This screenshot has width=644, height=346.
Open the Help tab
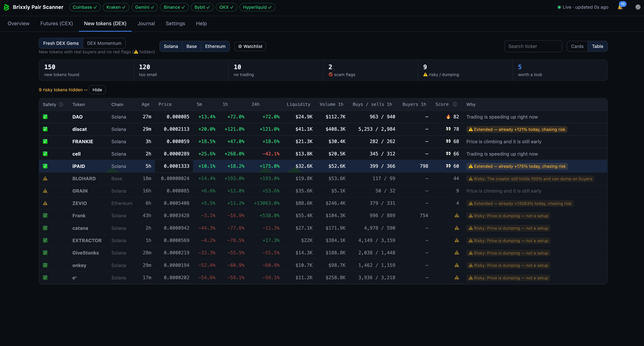(201, 24)
